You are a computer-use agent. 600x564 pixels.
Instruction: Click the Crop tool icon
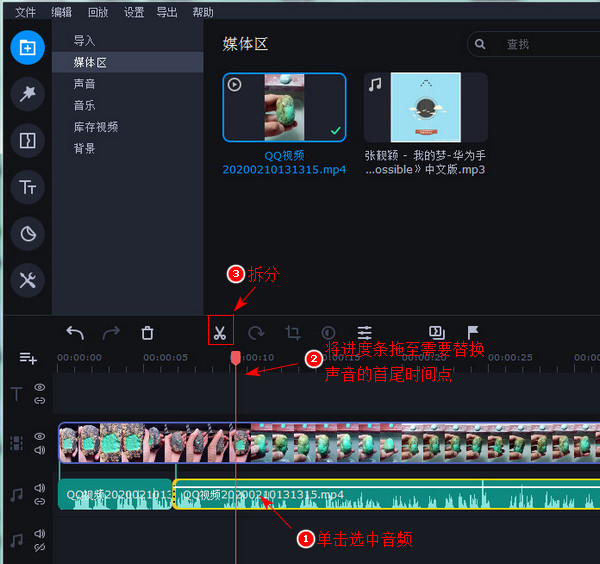point(293,333)
